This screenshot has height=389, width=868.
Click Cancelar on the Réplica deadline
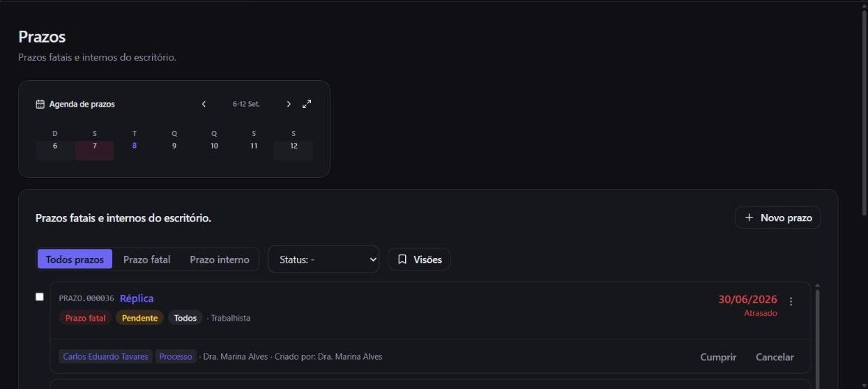775,357
